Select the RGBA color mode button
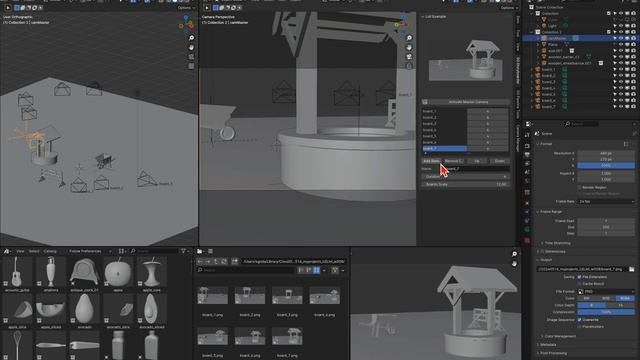Image resolution: width=640 pixels, height=360 pixels. tap(625, 298)
